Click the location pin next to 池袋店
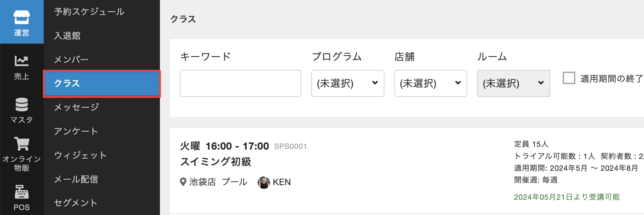 pyautogui.click(x=183, y=182)
